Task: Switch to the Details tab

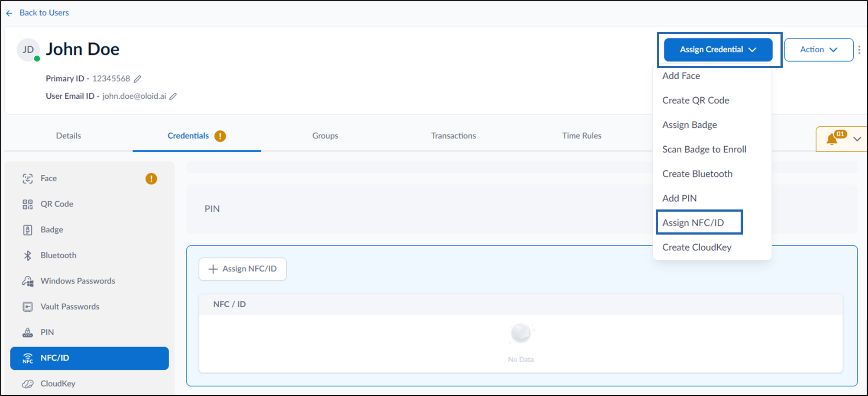Action: (x=68, y=136)
